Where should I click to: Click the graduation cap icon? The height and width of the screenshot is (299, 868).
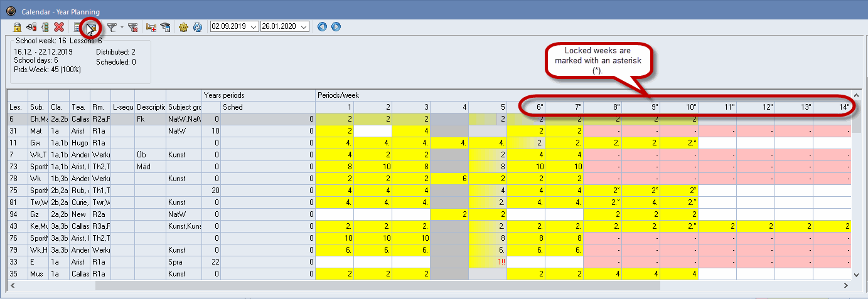[166, 27]
